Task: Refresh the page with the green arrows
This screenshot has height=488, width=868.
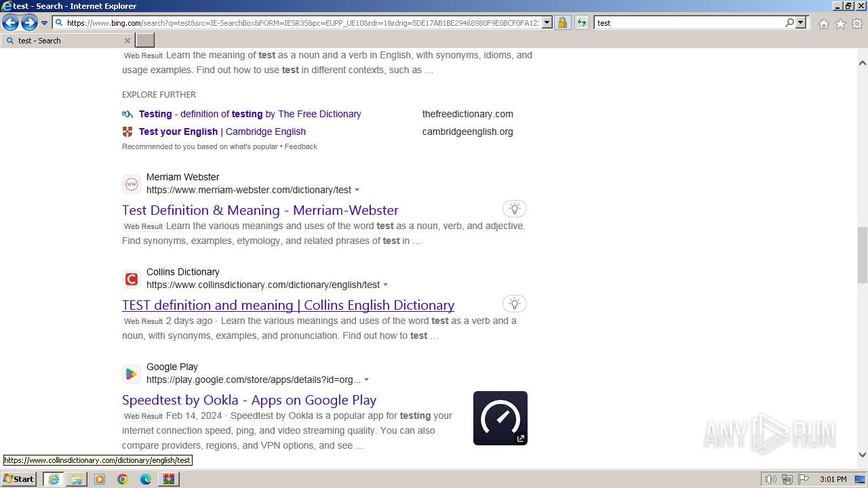Action: pyautogui.click(x=581, y=22)
